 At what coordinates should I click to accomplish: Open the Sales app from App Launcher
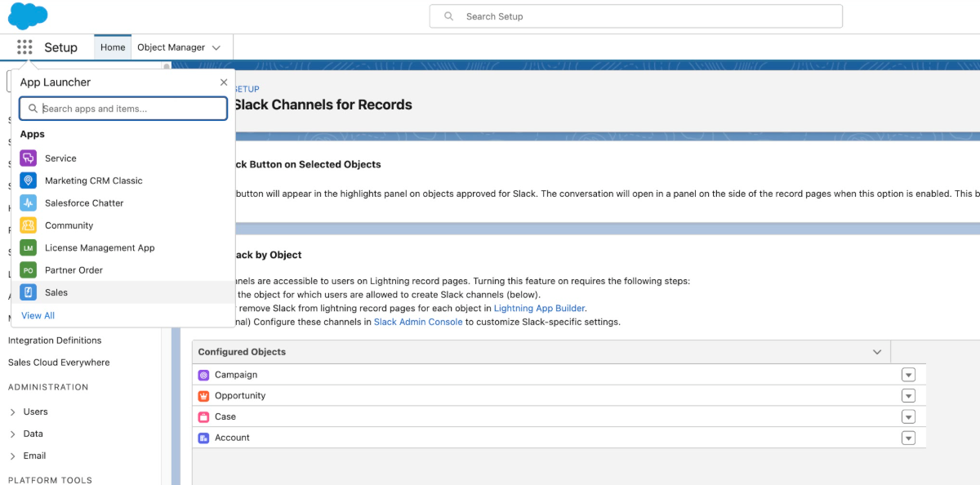(123, 292)
